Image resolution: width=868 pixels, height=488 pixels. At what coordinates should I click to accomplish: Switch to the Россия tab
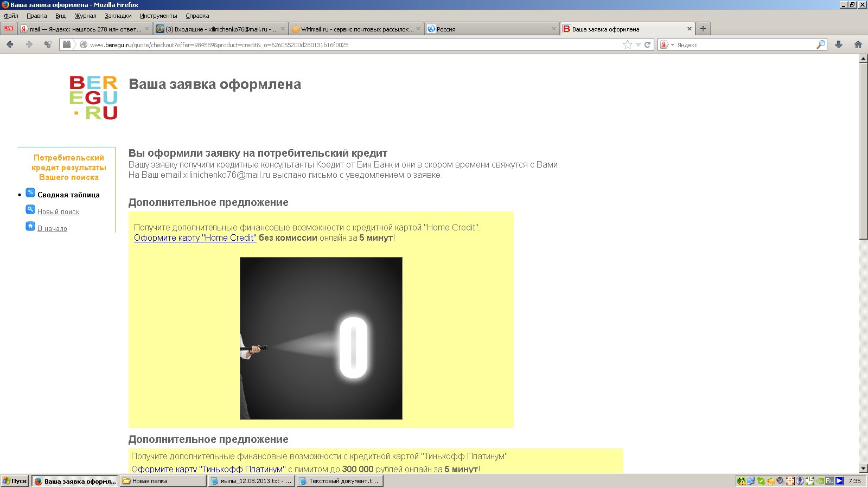(x=491, y=29)
